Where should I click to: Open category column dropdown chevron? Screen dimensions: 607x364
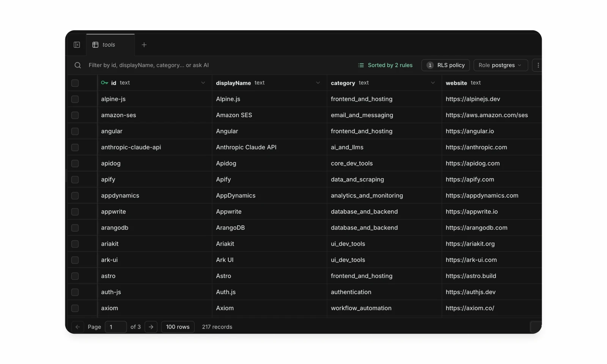pyautogui.click(x=433, y=83)
